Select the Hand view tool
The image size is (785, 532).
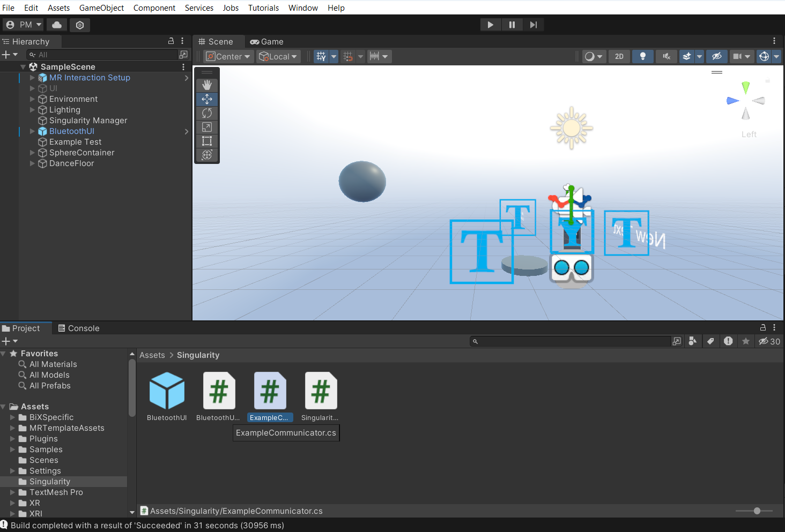coord(207,85)
